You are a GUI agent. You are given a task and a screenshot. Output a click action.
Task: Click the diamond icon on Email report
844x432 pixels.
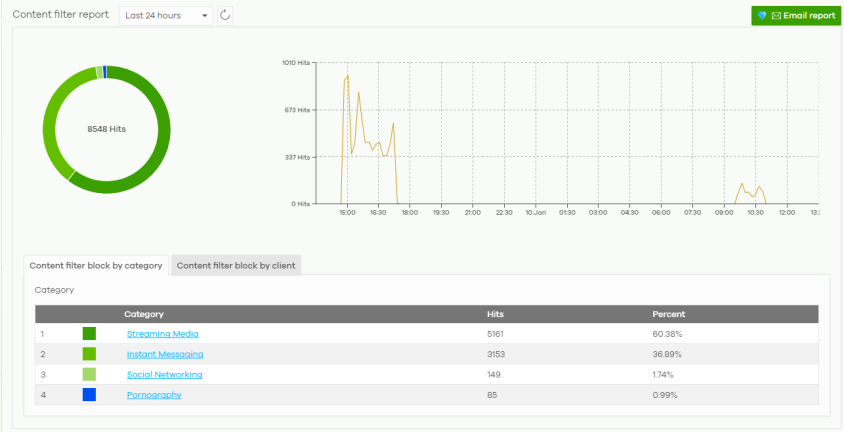tap(761, 16)
